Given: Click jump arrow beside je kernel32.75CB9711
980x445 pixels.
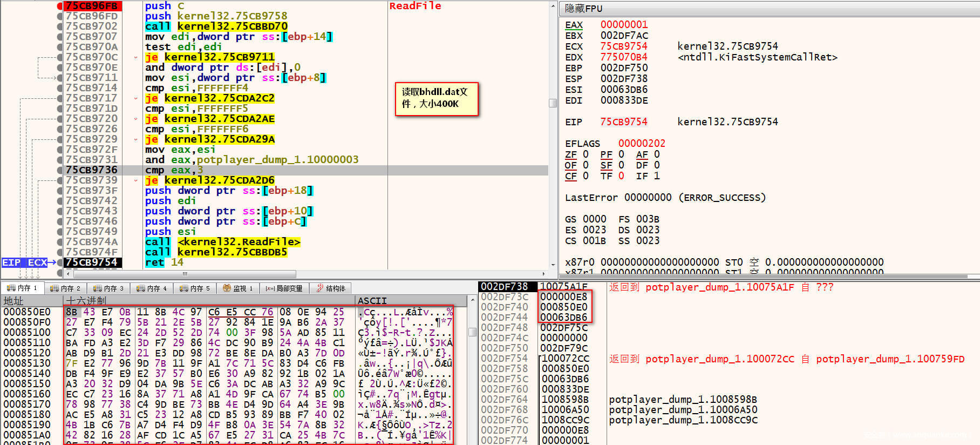Looking at the screenshot, I should (x=136, y=57).
